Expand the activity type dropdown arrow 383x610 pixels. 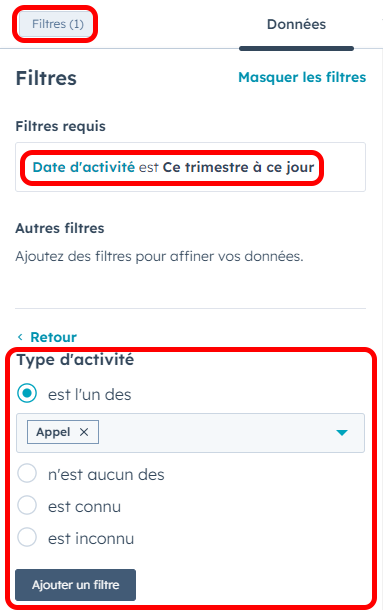(342, 433)
